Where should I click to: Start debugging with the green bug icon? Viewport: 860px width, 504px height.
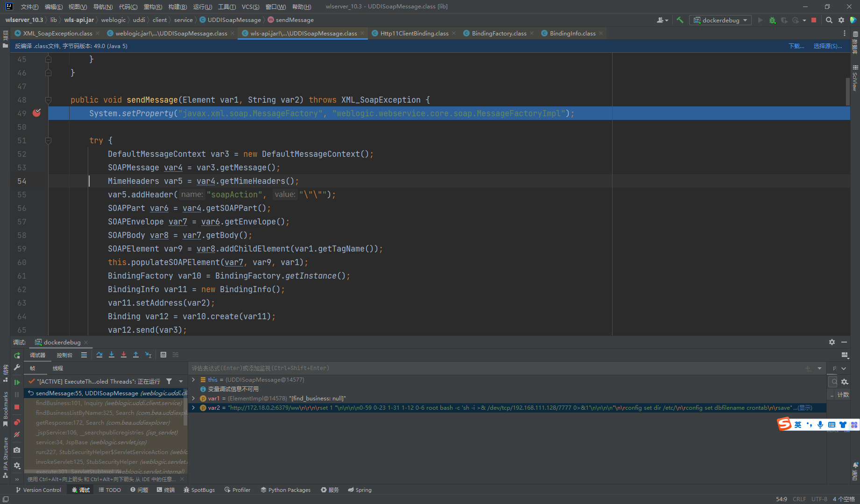(x=772, y=20)
